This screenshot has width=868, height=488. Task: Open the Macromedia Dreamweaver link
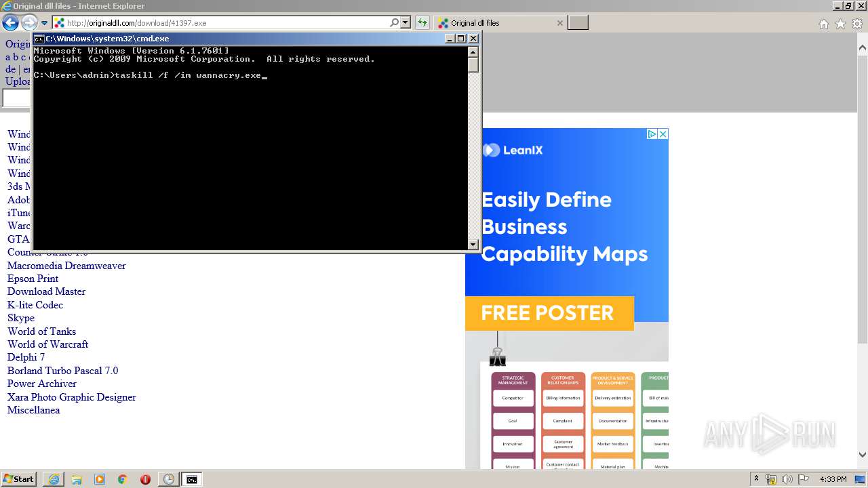point(66,266)
